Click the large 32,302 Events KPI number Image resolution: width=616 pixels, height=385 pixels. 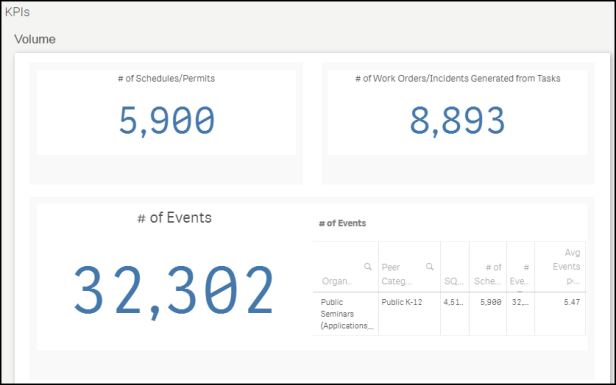174,292
